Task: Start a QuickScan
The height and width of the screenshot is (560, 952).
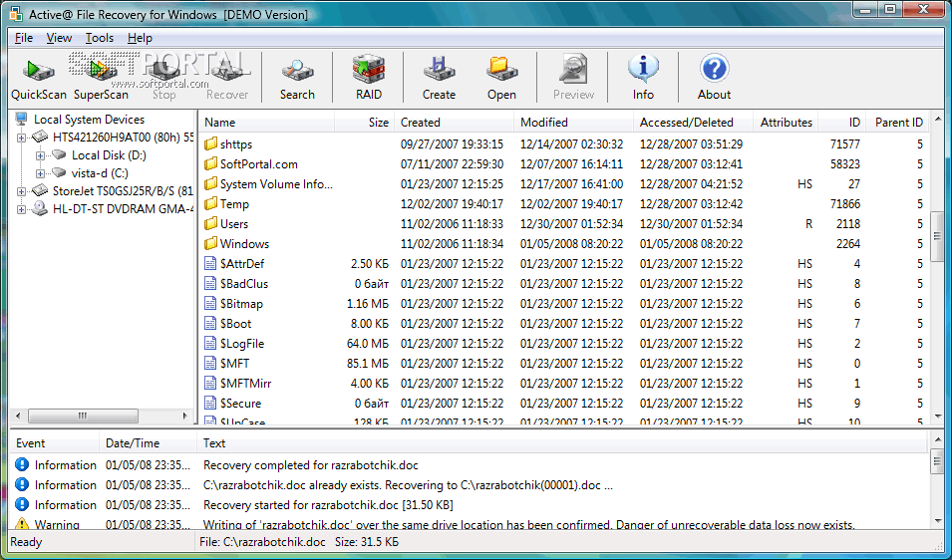Action: pyautogui.click(x=38, y=78)
